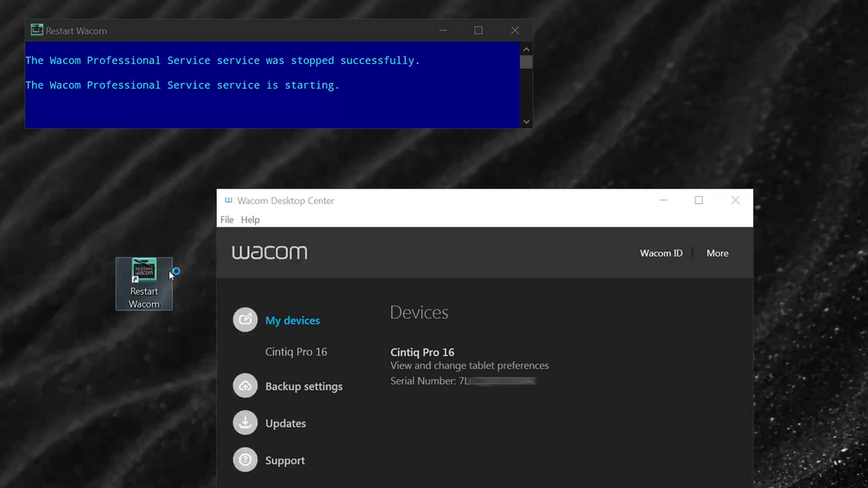Image resolution: width=868 pixels, height=488 pixels.
Task: Click console scrollbar up arrow
Action: [x=527, y=49]
